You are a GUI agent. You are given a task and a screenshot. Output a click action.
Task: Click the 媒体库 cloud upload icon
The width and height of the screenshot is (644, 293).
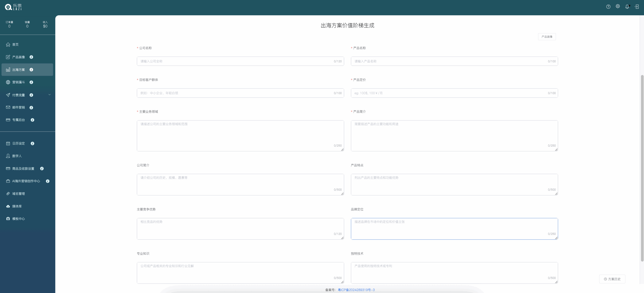(x=8, y=206)
